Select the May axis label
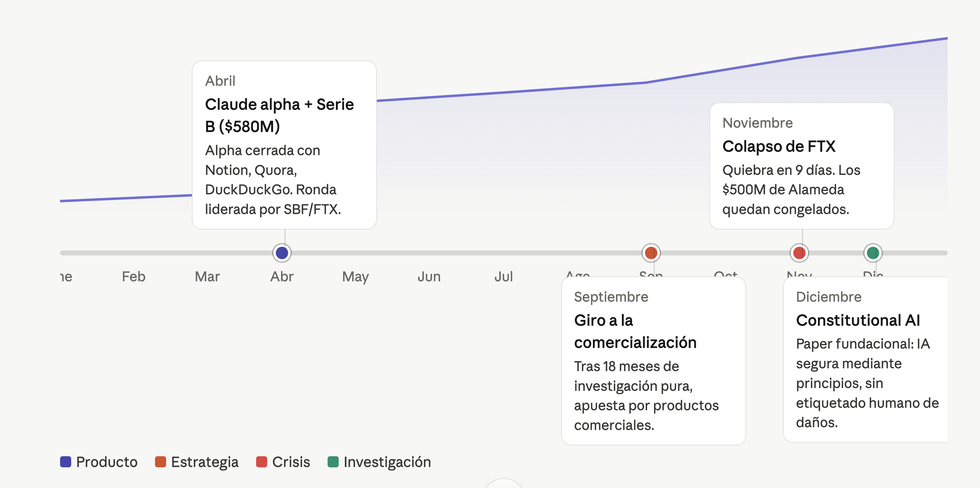This screenshot has width=980, height=488. click(355, 276)
